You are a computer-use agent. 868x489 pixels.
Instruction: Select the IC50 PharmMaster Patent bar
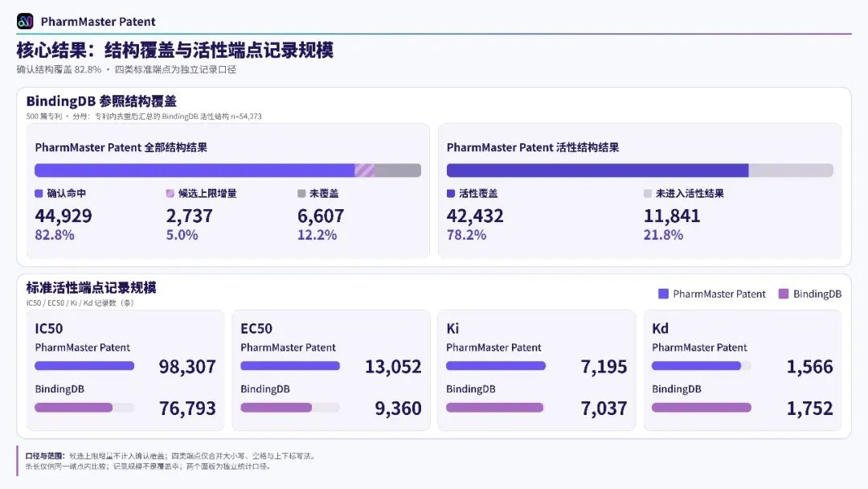click(84, 365)
